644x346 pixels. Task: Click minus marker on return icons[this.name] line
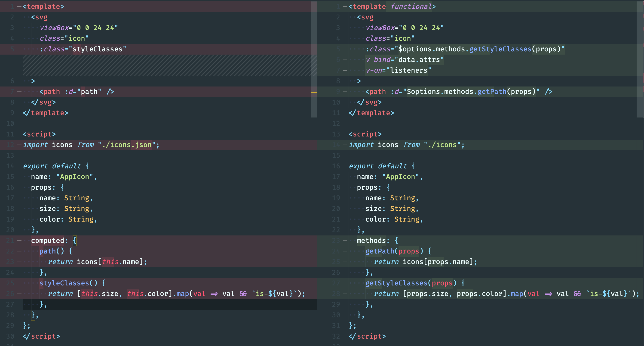19,262
